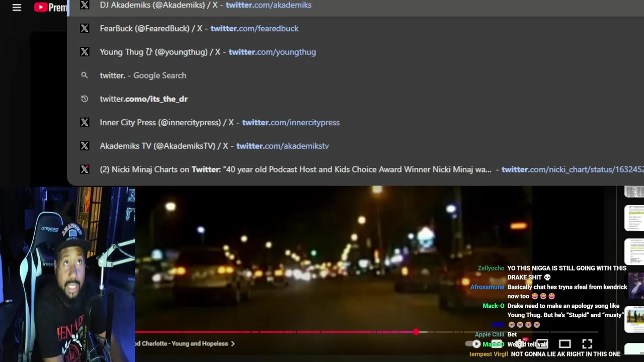Click Afrosamurai username in chat overlay

[487, 287]
